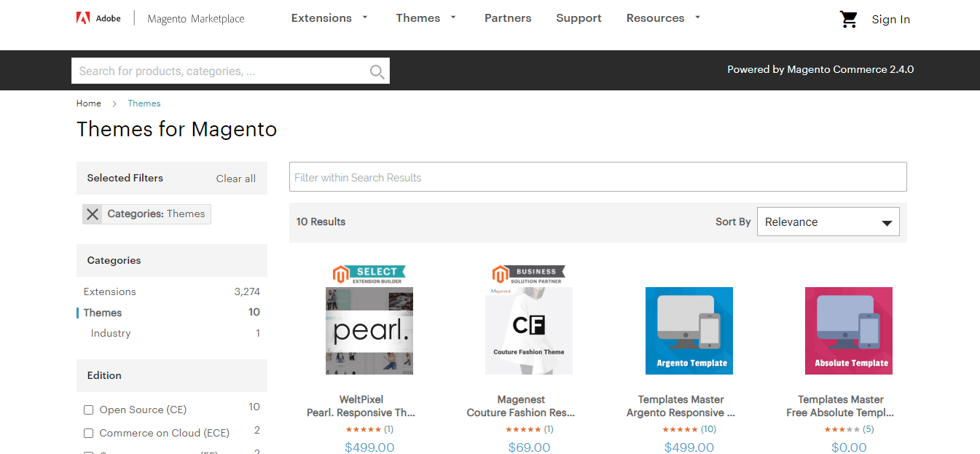Open Magenest Couture Fashion theme title
The height and width of the screenshot is (454, 980).
coord(521,406)
